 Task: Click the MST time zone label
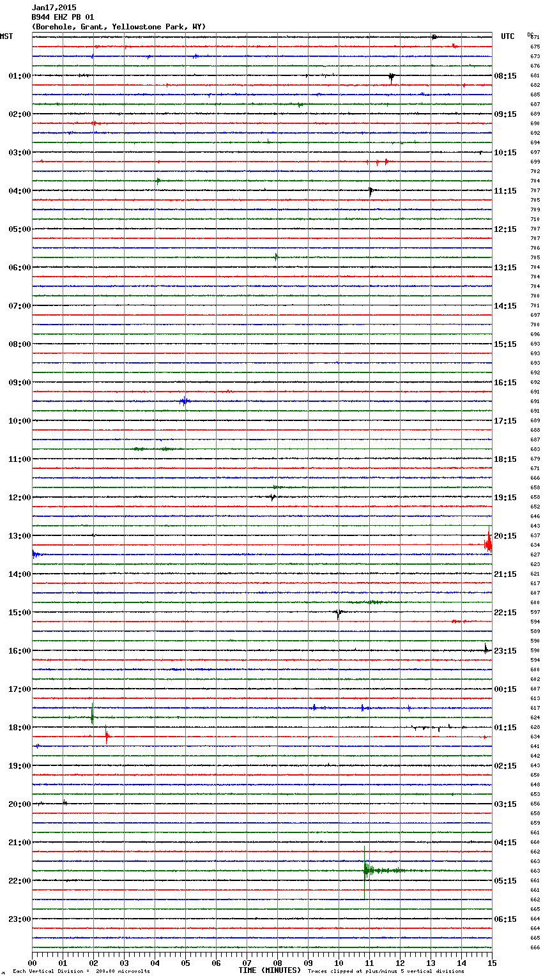pos(6,36)
